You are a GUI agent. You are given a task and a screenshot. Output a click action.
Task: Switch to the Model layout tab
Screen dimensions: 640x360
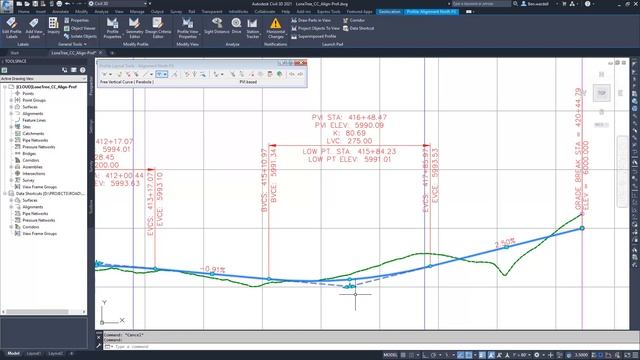click(13, 353)
